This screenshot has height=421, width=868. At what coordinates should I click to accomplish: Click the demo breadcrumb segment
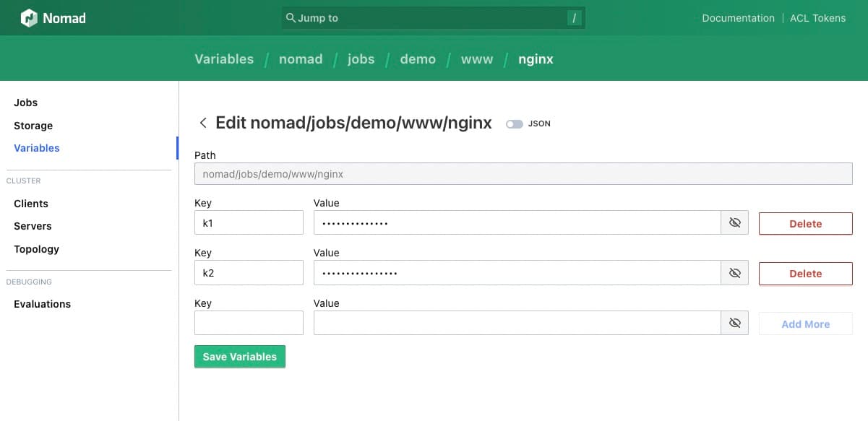pyautogui.click(x=418, y=59)
